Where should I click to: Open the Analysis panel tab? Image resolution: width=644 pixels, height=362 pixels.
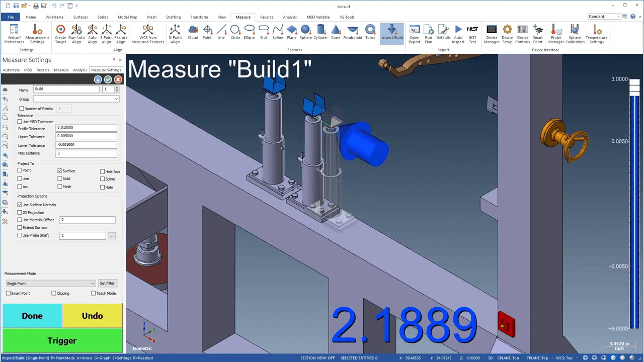pyautogui.click(x=80, y=70)
